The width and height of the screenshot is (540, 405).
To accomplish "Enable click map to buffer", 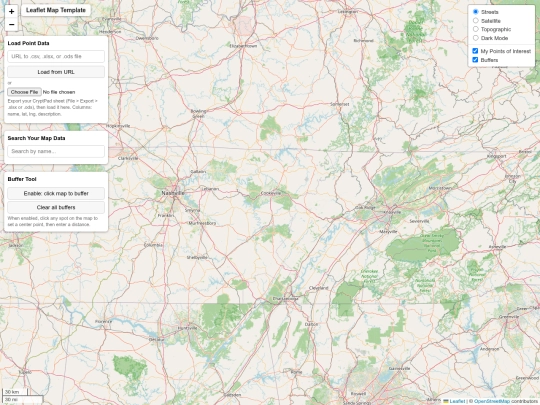I will (56, 194).
